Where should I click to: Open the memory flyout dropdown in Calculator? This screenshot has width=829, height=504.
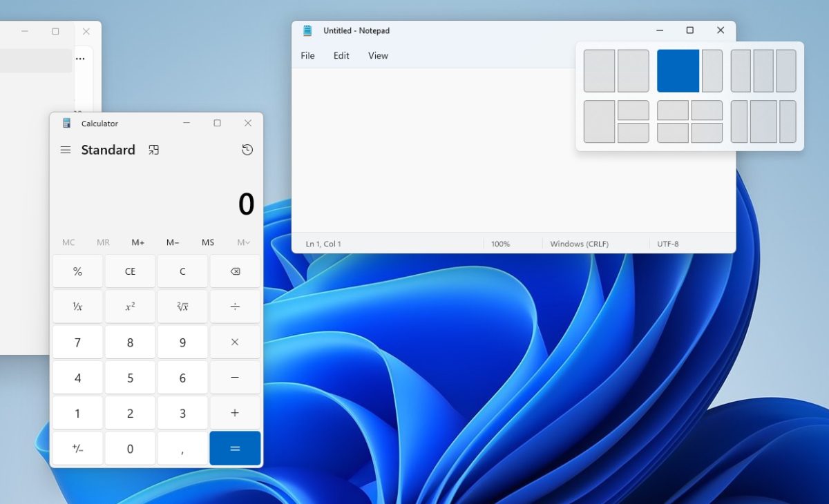coord(242,242)
